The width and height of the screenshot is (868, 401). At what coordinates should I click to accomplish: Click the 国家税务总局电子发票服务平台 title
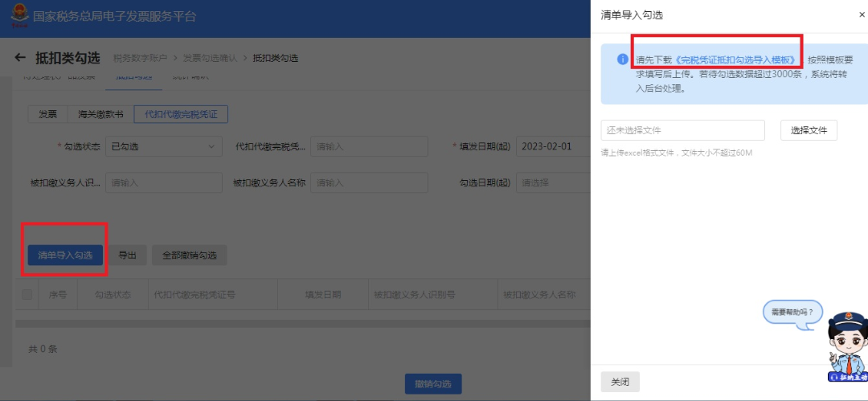(115, 16)
